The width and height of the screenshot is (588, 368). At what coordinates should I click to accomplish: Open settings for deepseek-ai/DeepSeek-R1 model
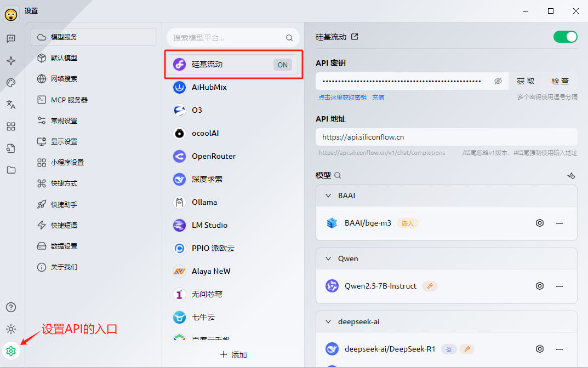540,349
